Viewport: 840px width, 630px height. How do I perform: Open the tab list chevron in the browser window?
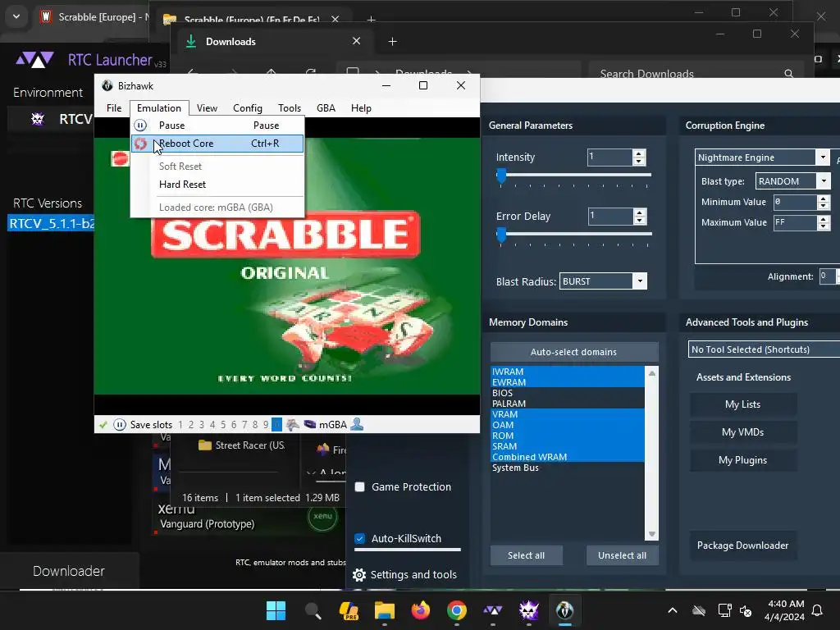16,16
